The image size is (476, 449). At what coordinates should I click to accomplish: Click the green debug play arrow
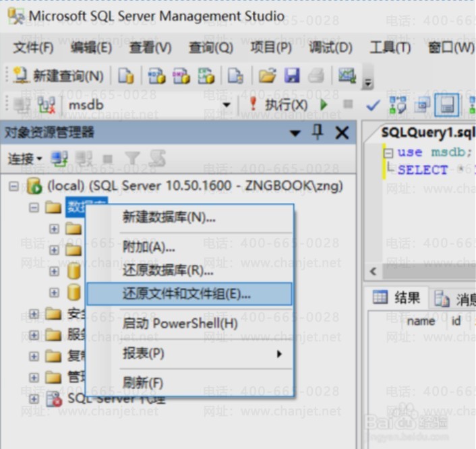click(324, 105)
